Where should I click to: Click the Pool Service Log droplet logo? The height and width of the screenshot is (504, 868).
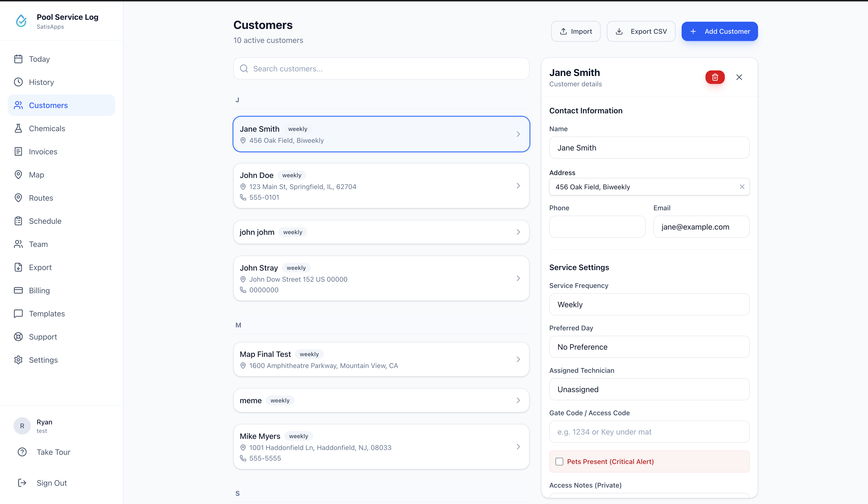21,21
